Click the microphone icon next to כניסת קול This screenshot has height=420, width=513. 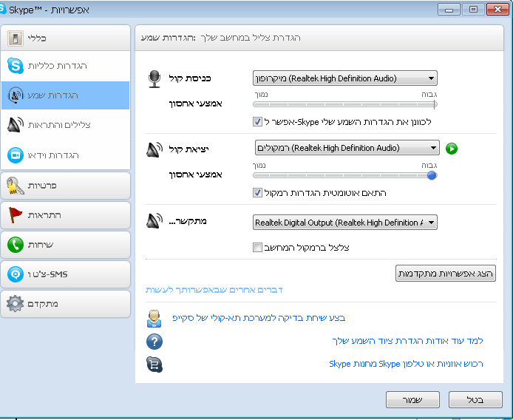click(154, 79)
